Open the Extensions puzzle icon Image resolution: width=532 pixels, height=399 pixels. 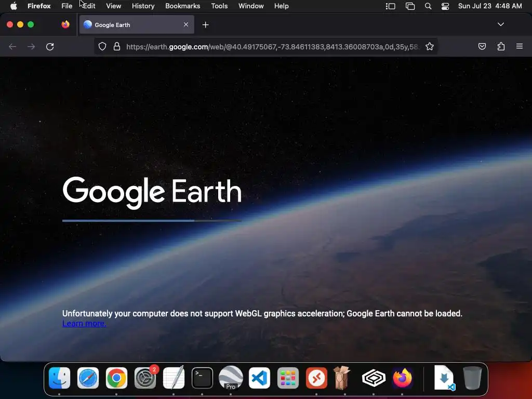tap(501, 46)
